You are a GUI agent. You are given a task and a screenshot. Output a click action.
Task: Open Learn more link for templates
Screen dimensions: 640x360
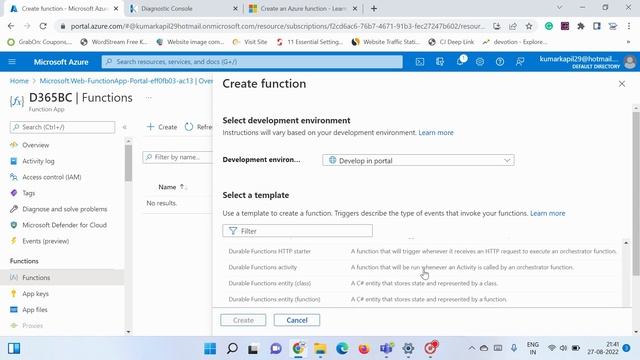click(x=547, y=213)
